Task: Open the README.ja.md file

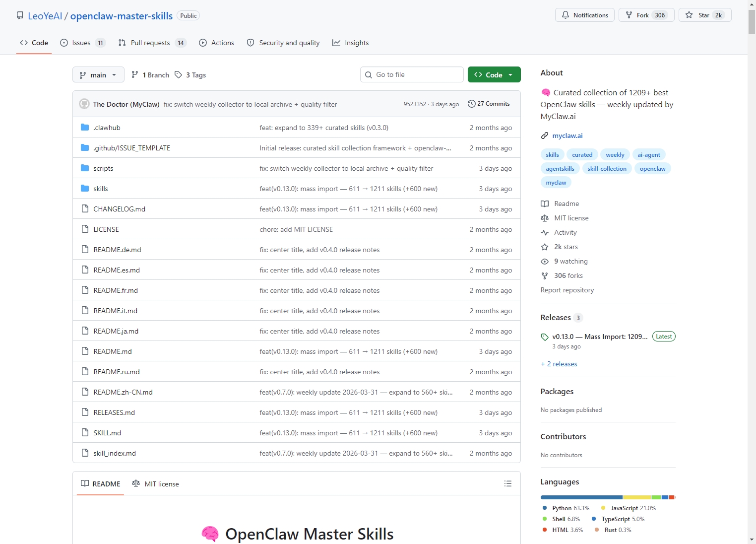Action: coord(116,331)
